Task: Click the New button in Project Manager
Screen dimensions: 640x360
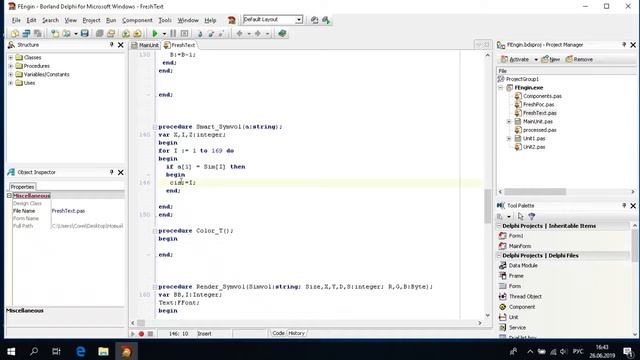Action: tap(550, 60)
